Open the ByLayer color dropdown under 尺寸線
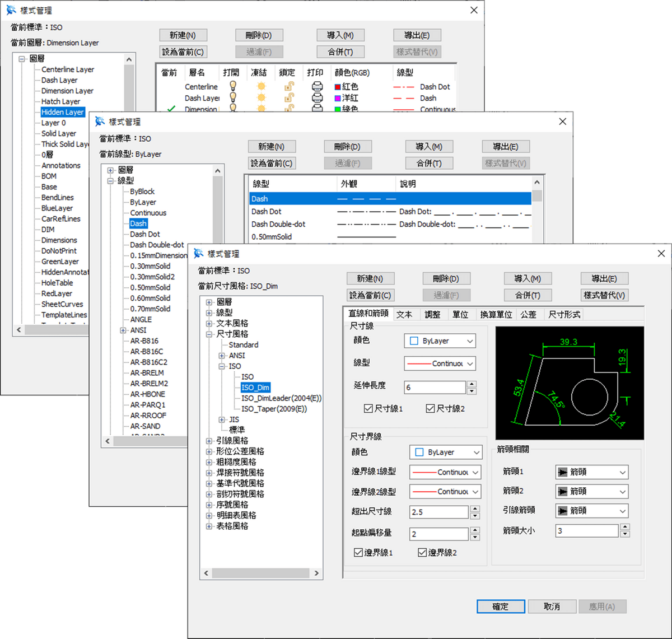 pyautogui.click(x=440, y=341)
